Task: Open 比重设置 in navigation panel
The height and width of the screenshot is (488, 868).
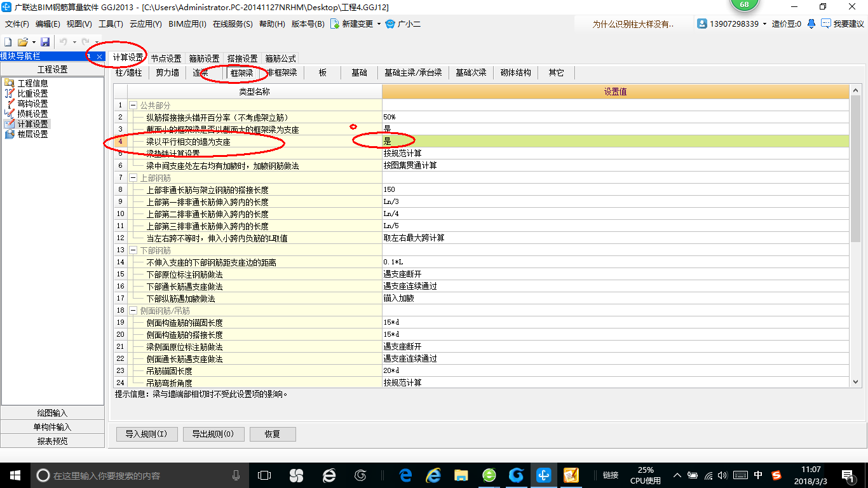Action: [x=32, y=93]
